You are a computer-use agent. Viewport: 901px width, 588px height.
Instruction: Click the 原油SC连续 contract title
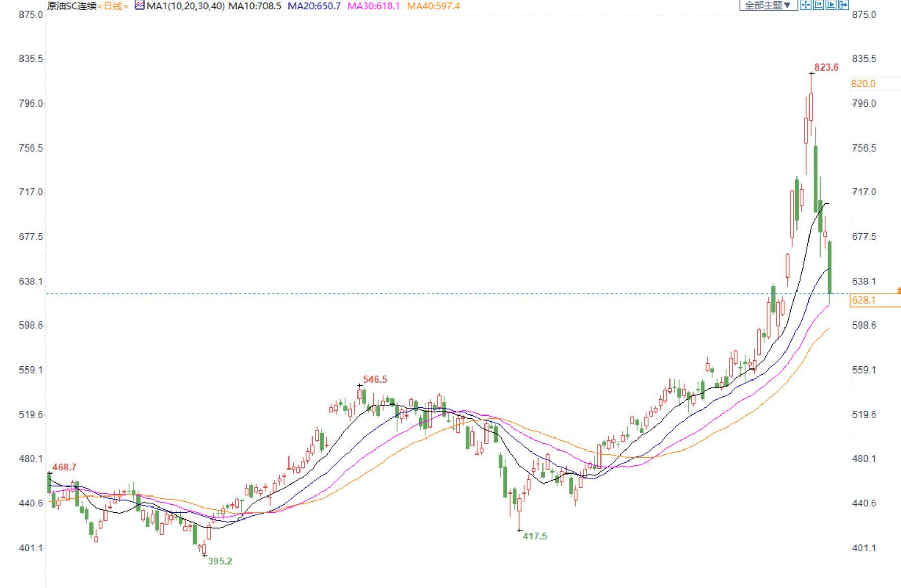72,6
